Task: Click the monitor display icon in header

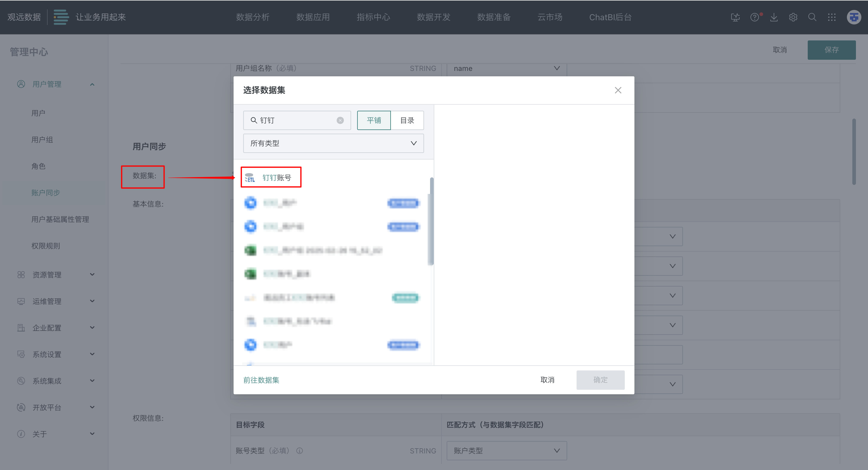Action: (x=735, y=17)
